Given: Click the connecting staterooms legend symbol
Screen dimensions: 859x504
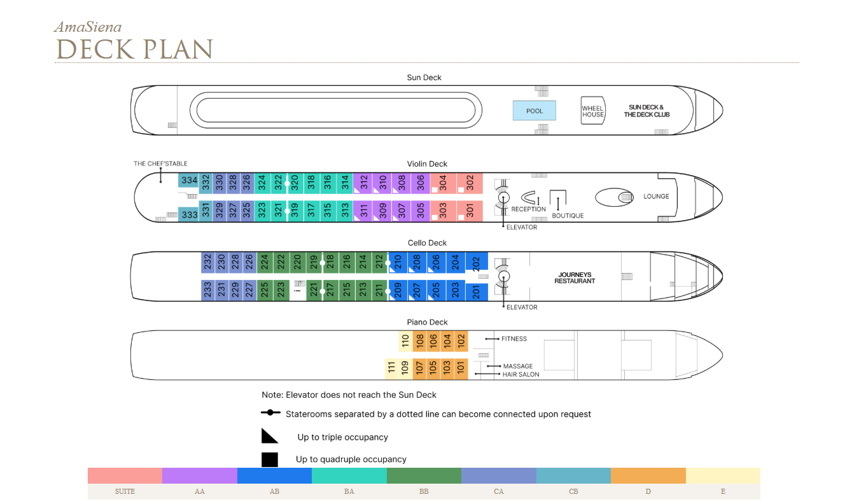Looking at the screenshot, I should (270, 413).
